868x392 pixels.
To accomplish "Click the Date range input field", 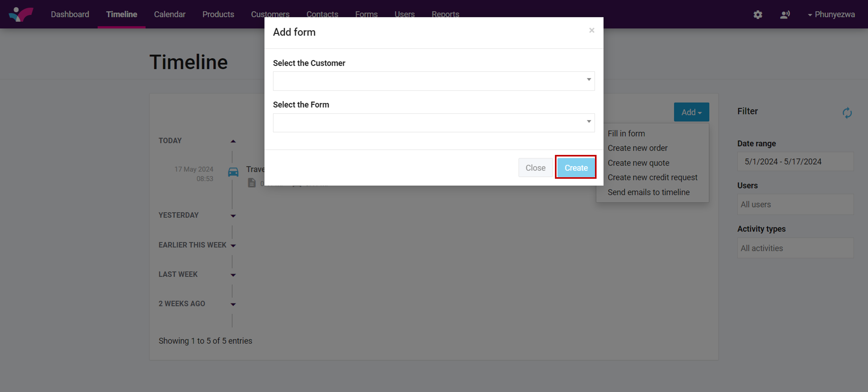I will [795, 162].
